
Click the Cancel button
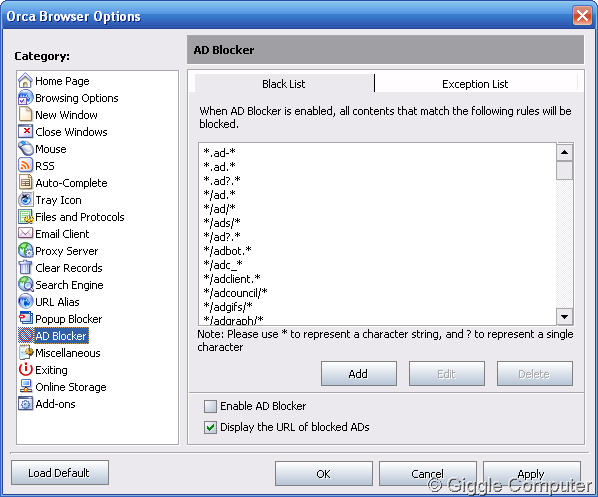click(428, 474)
